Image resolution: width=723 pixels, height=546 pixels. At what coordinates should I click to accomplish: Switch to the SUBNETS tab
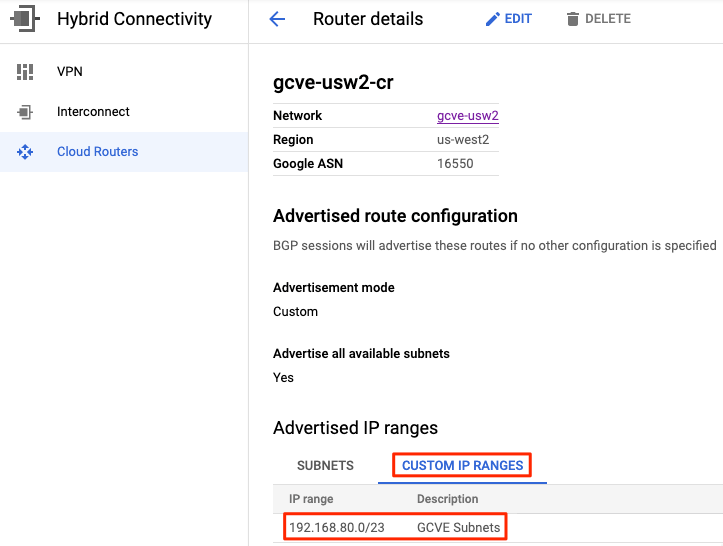[325, 465]
